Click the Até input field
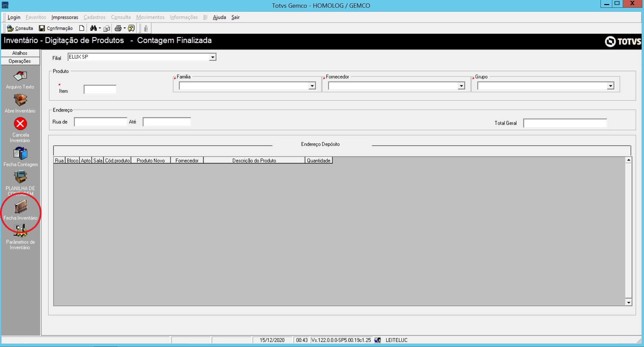The image size is (644, 347). point(167,122)
